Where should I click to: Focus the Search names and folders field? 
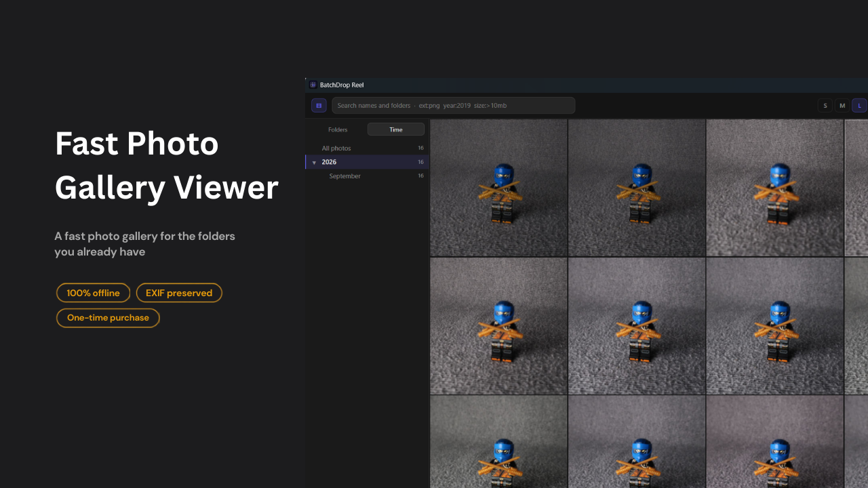(453, 105)
